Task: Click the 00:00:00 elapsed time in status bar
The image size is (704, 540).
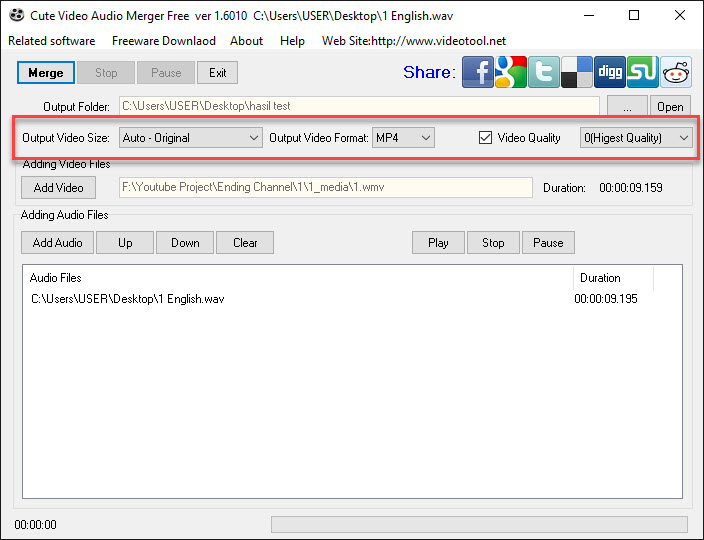Action: (35, 525)
